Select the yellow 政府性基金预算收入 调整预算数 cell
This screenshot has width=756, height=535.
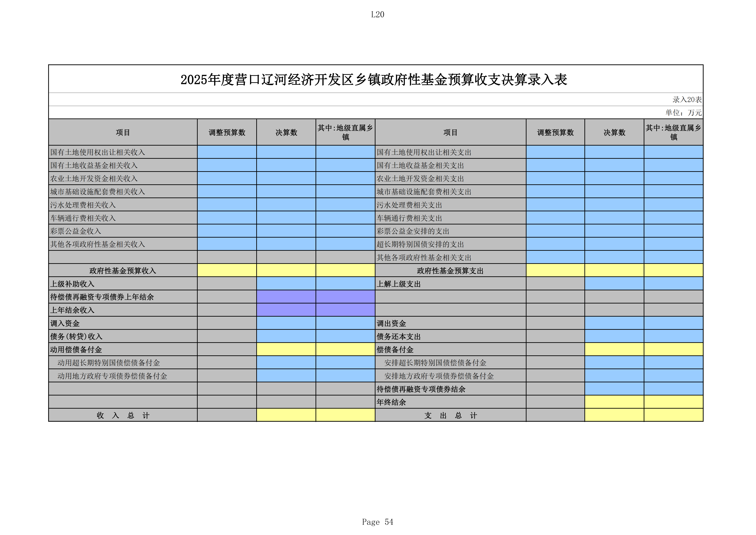tap(227, 270)
